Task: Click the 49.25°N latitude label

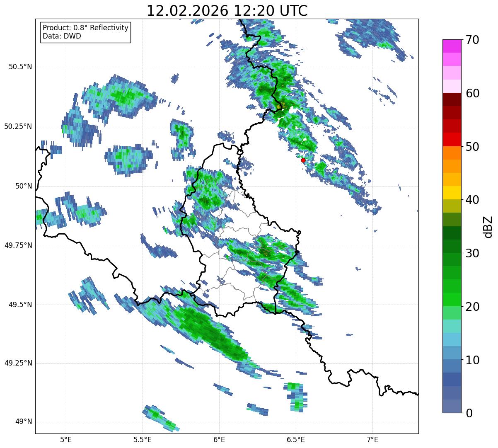Action: tap(18, 363)
